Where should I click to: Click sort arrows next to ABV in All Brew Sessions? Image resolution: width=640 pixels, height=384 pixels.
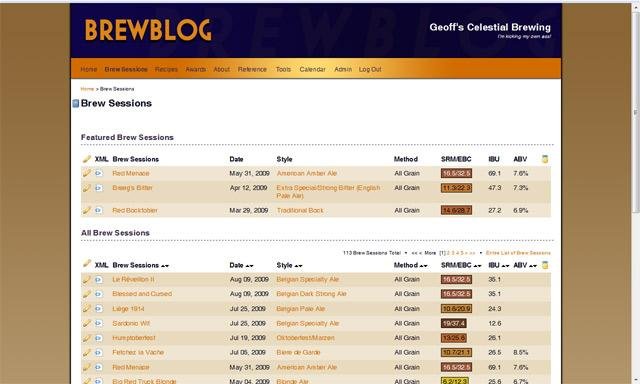coord(533,266)
